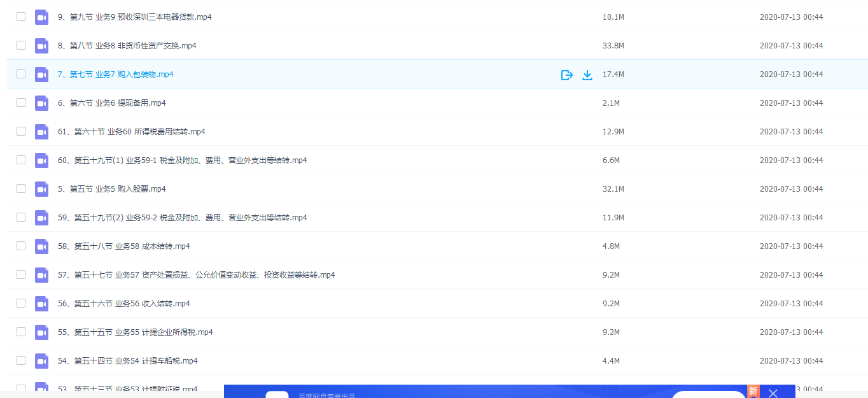
Task: Click the 4.8M file size value
Action: click(611, 246)
